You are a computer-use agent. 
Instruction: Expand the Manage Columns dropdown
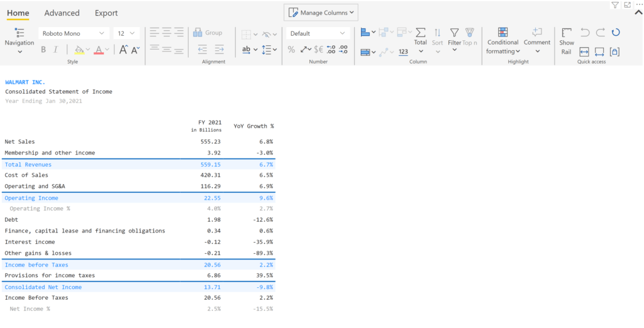[x=321, y=13]
